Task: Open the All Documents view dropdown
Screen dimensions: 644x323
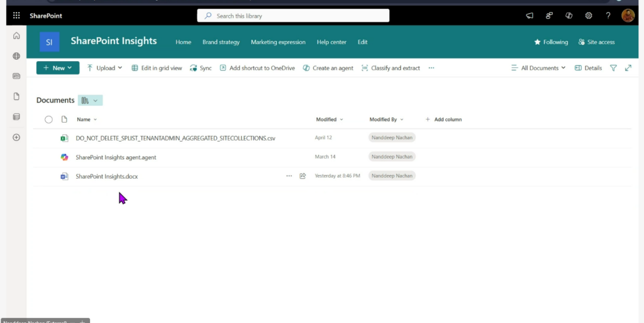Action: [x=538, y=68]
